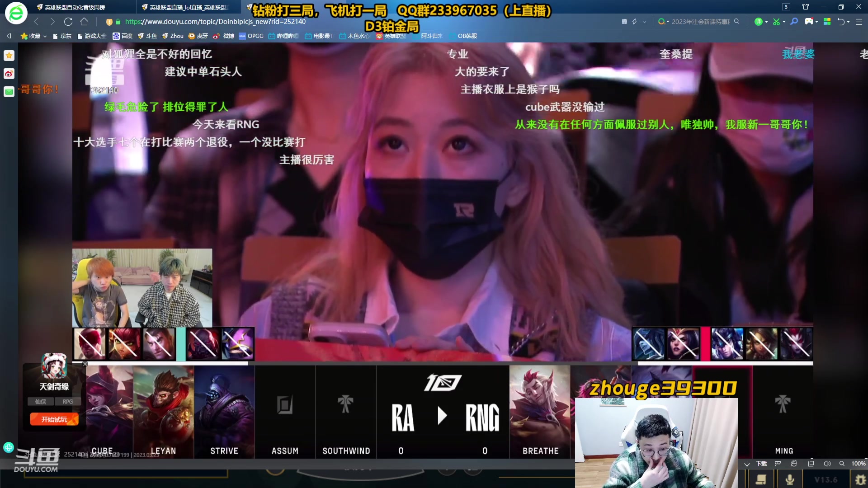Open the 电影最 bookmark
The width and height of the screenshot is (868, 488).
(319, 36)
